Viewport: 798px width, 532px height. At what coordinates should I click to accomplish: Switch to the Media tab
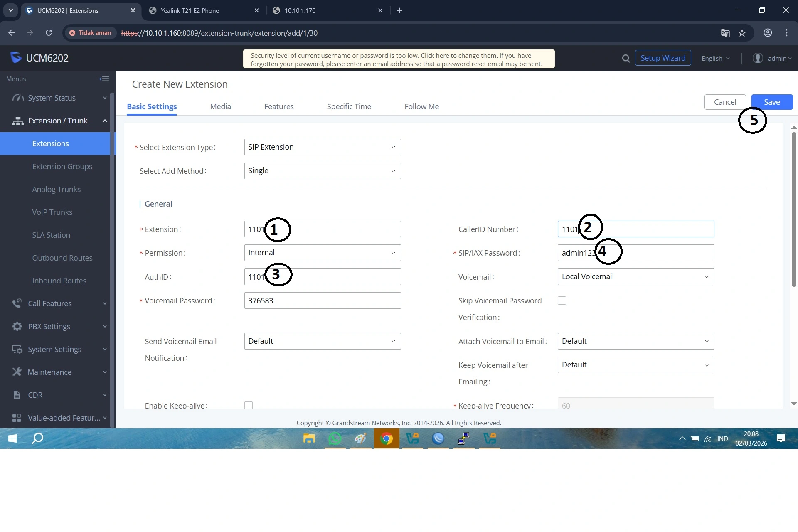click(x=220, y=107)
